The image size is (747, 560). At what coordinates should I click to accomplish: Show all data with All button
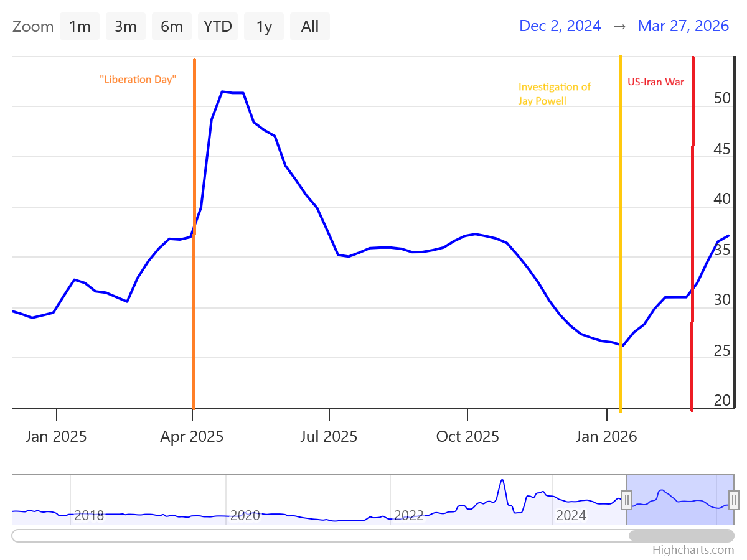point(310,26)
